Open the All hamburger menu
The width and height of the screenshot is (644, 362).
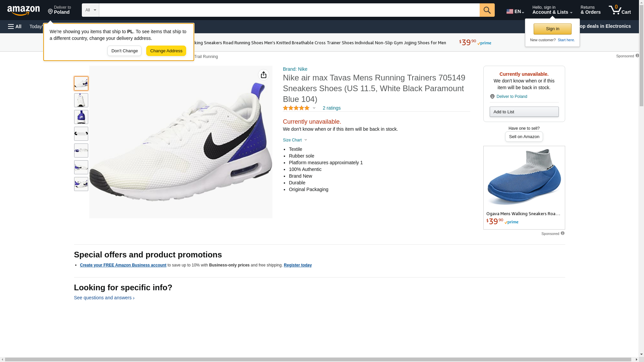tap(15, 26)
